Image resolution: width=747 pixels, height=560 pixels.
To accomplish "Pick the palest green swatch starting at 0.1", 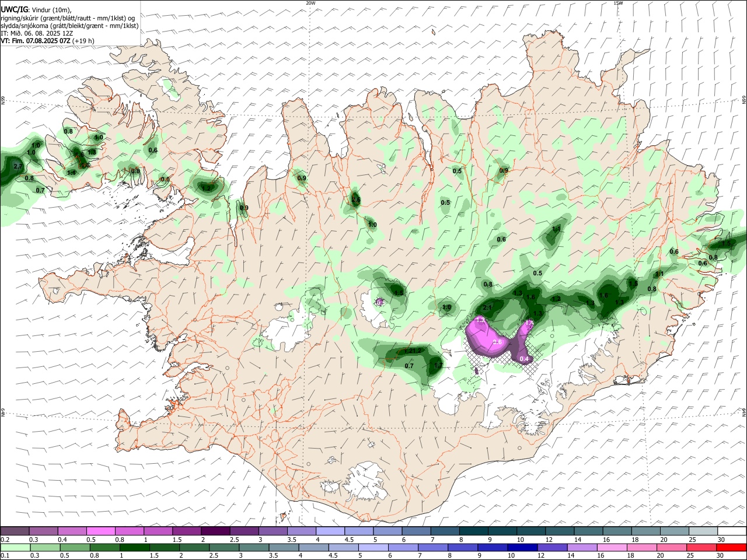I will click(x=15, y=548).
